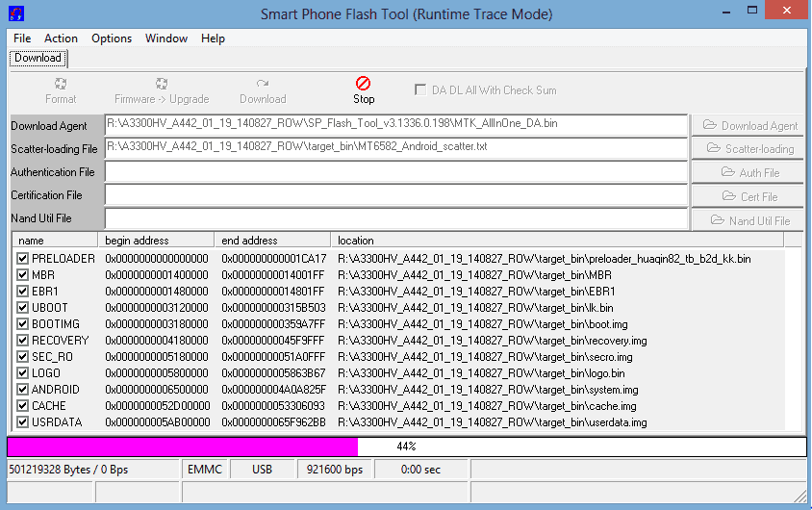Click the Stop download icon
The height and width of the screenshot is (510, 812).
click(x=363, y=84)
